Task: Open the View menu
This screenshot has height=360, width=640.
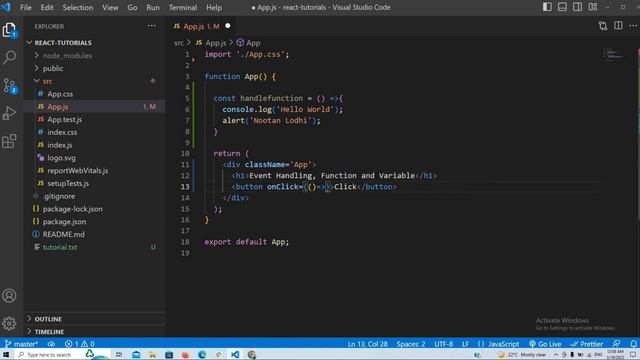Action: [x=110, y=7]
